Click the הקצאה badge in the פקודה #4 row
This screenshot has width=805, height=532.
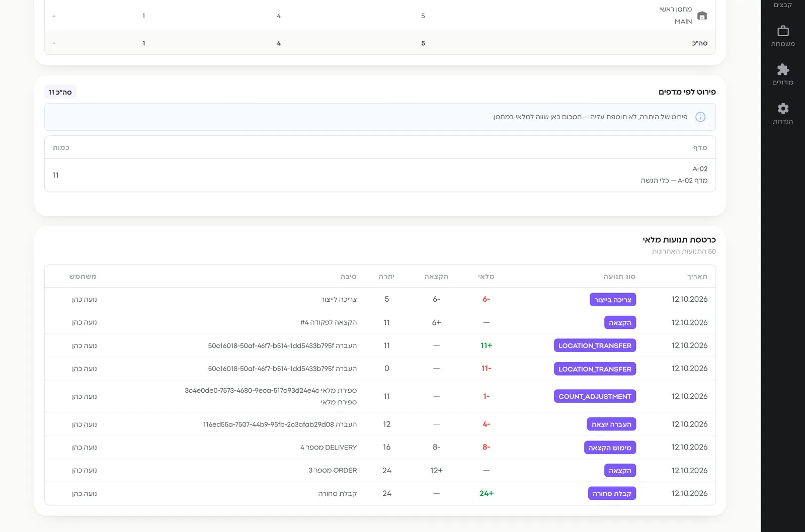620,323
